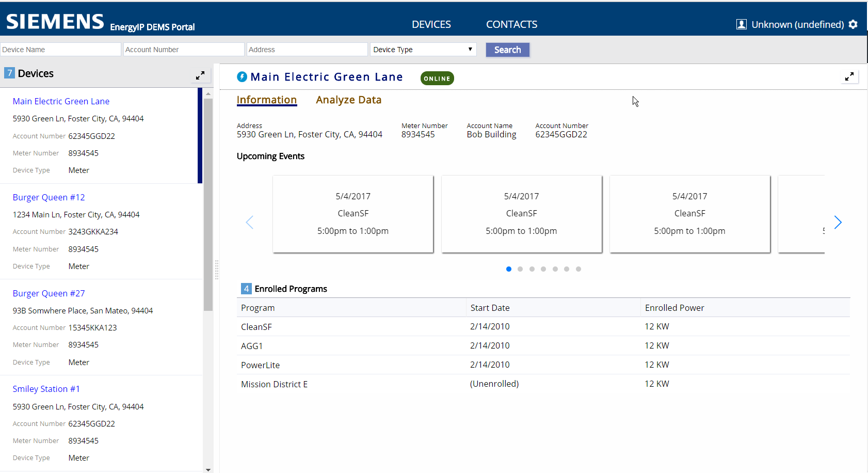Click the Program column header

[x=351, y=308]
